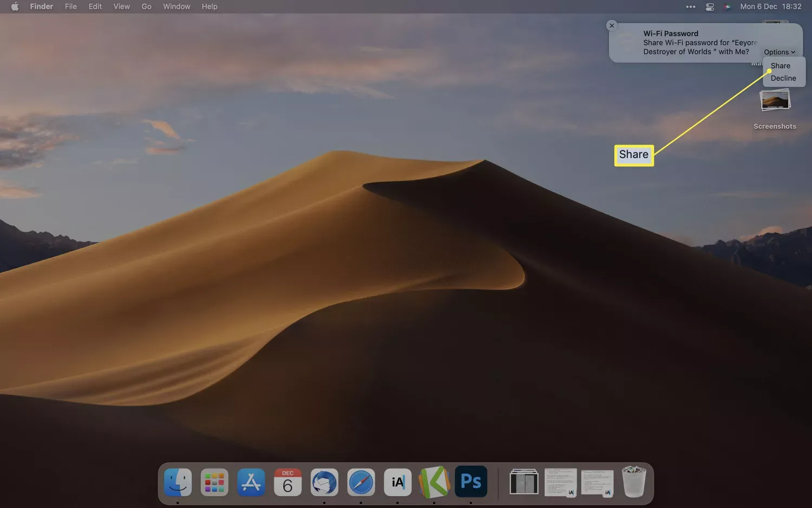The height and width of the screenshot is (508, 812).
Task: Launch Adobe Photoshop
Action: (x=470, y=482)
